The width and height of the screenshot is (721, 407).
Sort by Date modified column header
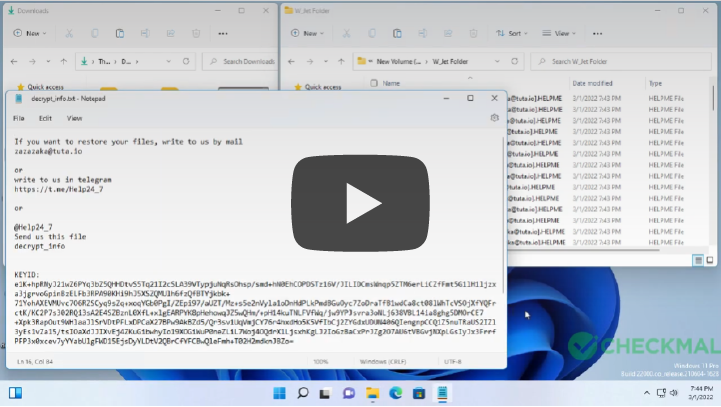click(592, 83)
